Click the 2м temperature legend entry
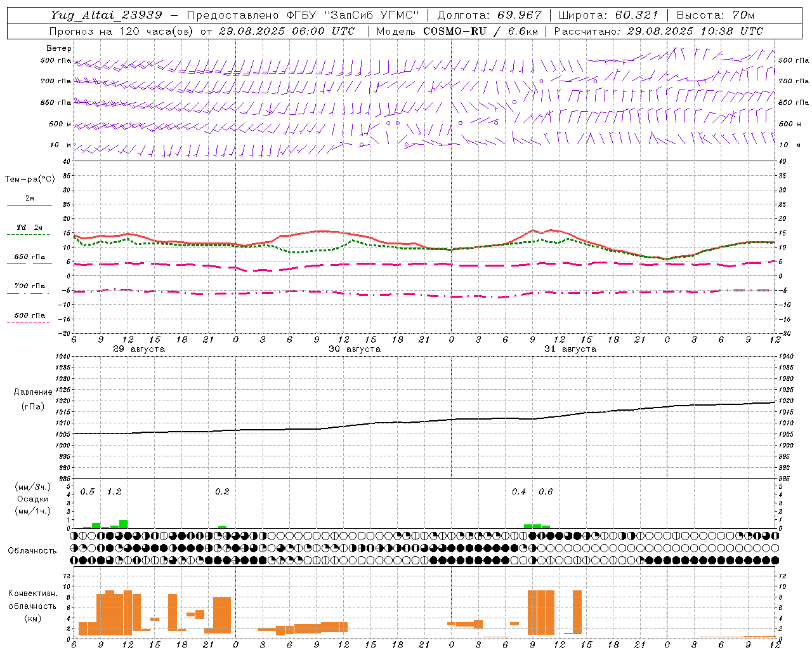This screenshot has height=650, width=812. pos(30,199)
